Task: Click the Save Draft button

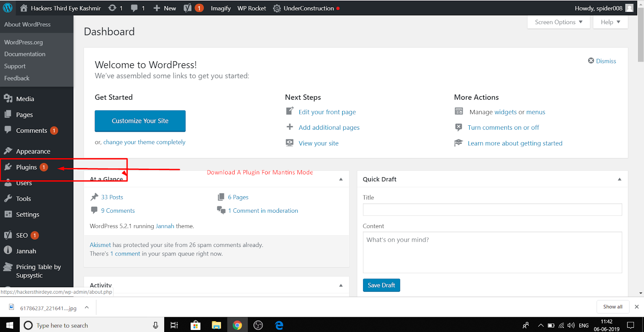Action: (x=381, y=285)
